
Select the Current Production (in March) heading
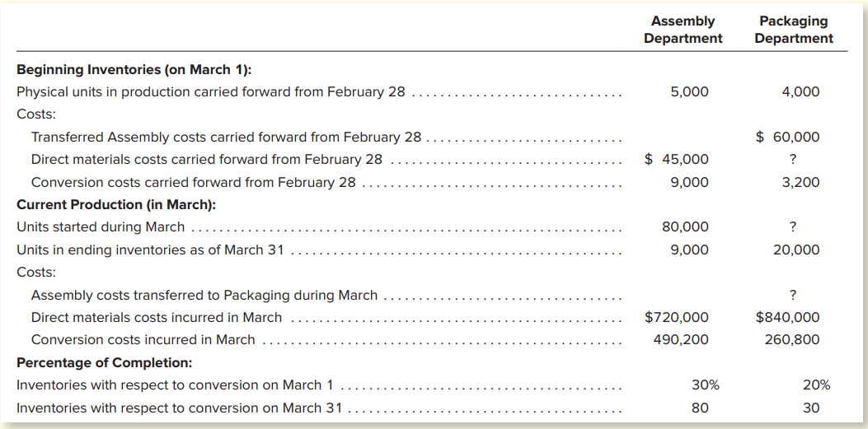116,204
